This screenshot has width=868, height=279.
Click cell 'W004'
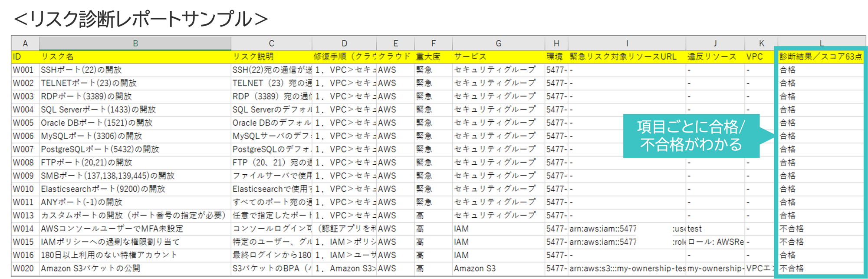[x=25, y=110]
